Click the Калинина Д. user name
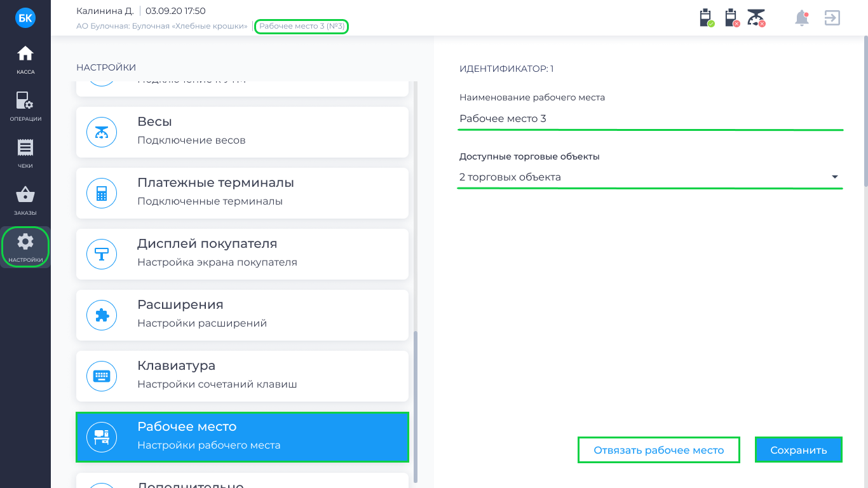This screenshot has width=868, height=488. click(105, 11)
